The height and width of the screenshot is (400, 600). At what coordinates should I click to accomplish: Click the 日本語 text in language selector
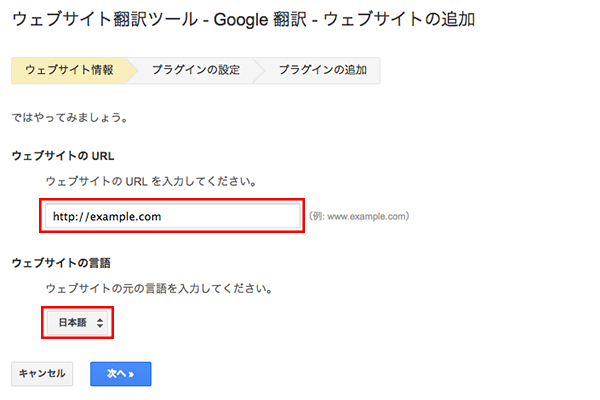point(72,323)
